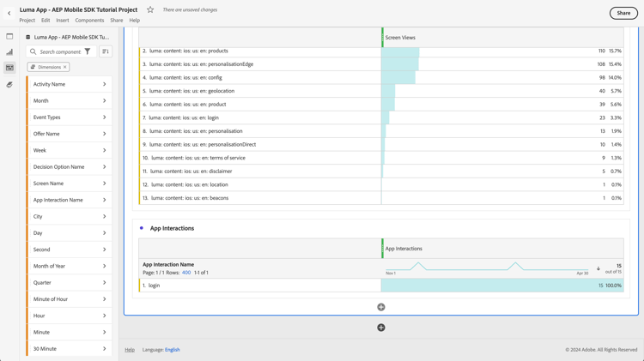Open the Data dictionary icon in left rail

9,85
